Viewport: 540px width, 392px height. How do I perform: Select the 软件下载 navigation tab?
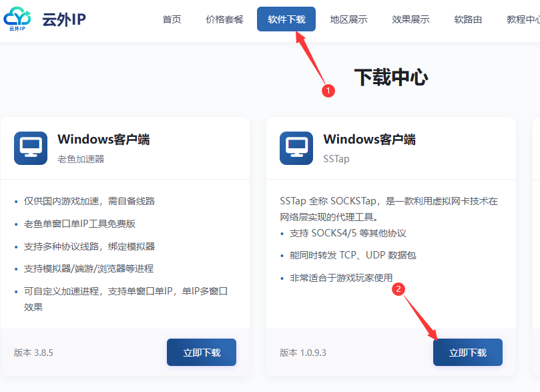click(x=286, y=19)
